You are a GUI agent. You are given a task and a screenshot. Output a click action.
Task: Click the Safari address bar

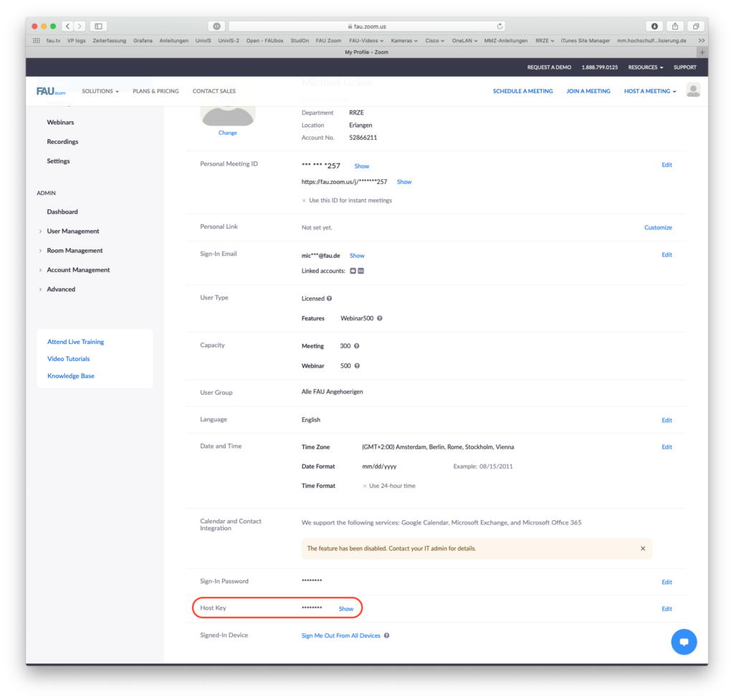click(366, 27)
